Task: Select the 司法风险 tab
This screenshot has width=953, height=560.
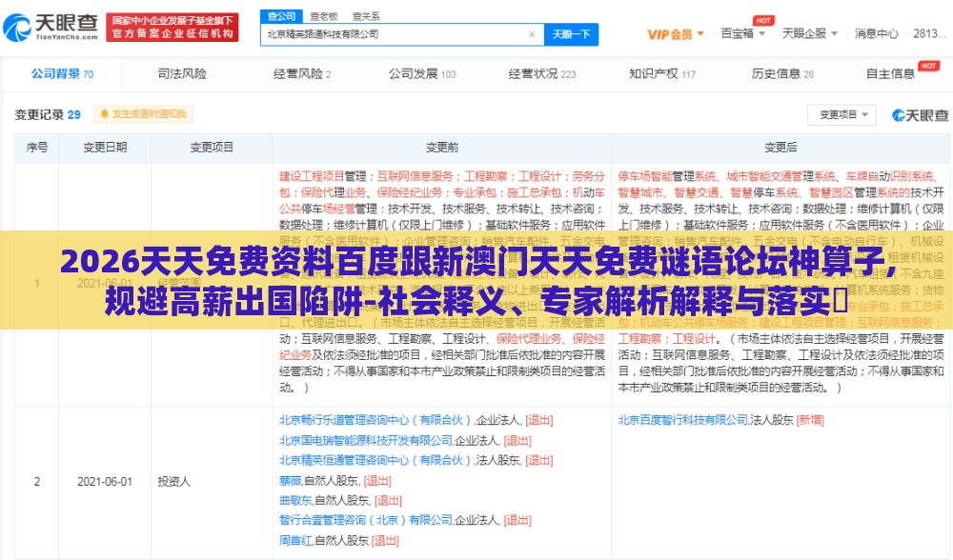Action: tap(182, 74)
